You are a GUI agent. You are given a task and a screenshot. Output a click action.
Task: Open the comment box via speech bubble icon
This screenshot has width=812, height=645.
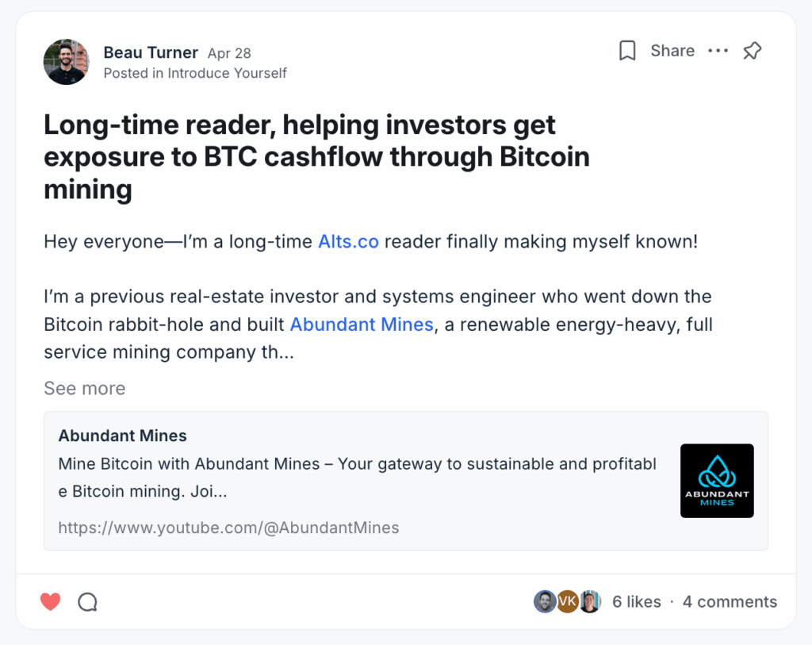point(87,601)
